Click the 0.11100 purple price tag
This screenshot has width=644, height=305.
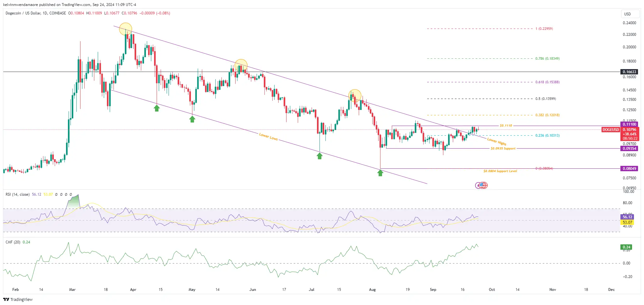630,124
